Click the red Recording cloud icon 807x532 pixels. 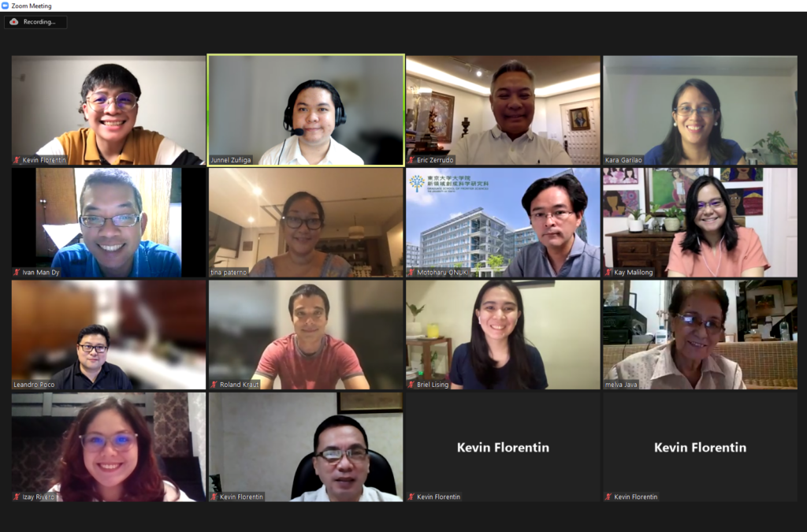click(x=14, y=21)
